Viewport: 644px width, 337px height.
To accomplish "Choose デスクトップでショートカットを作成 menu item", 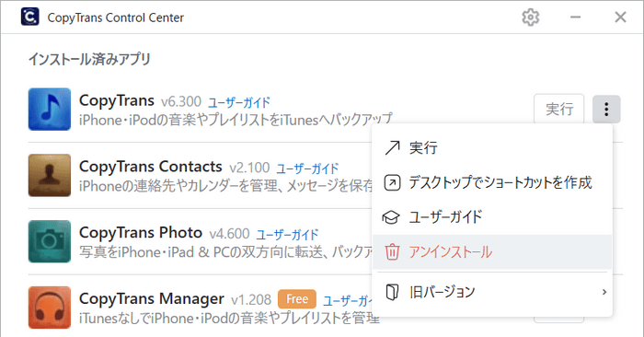I will [492, 183].
